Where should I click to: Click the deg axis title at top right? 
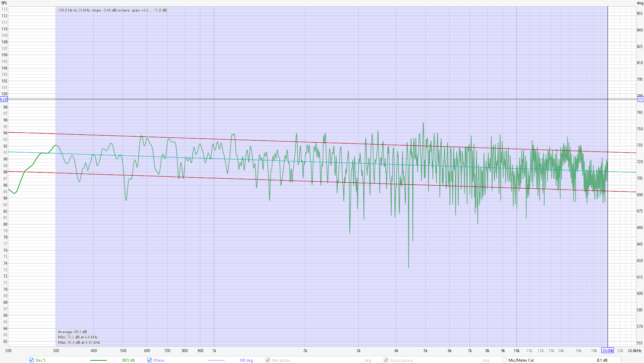coord(640,3)
